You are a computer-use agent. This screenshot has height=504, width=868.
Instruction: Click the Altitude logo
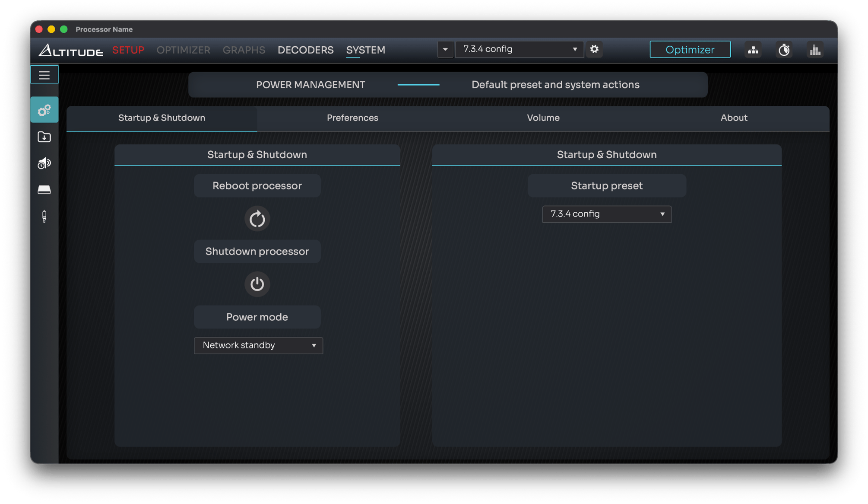[71, 50]
